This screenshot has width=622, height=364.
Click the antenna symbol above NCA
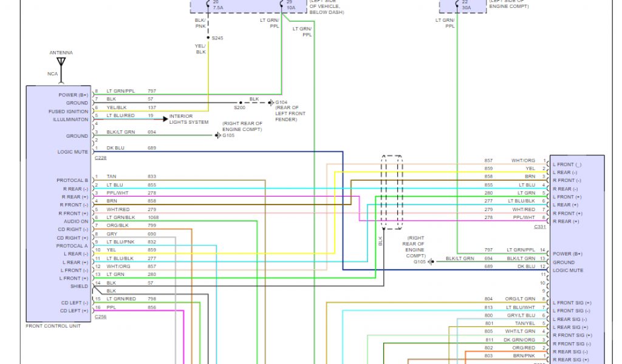click(x=60, y=62)
